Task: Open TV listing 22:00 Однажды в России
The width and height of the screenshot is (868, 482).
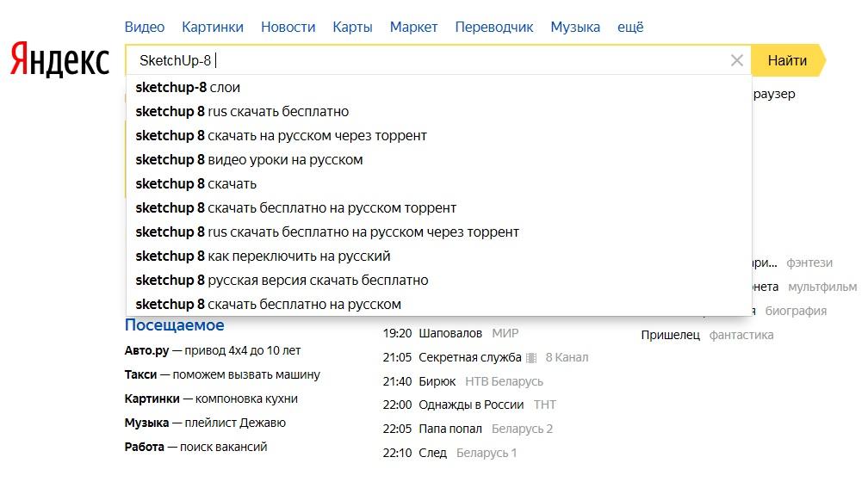Action: [453, 405]
